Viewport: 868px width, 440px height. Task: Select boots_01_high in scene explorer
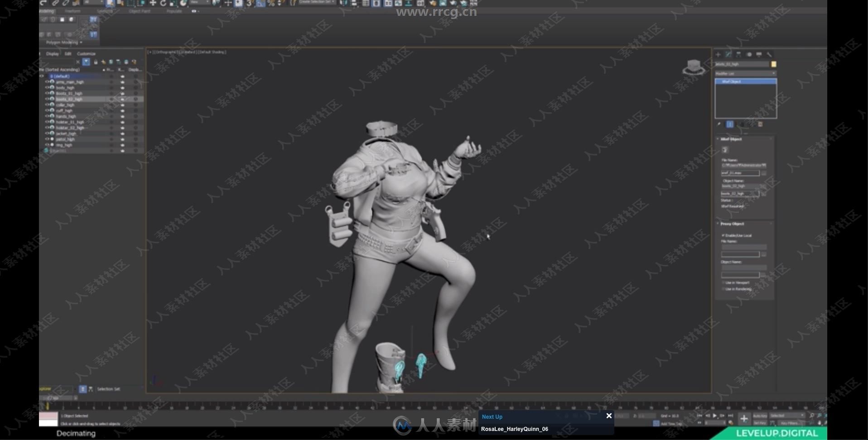click(x=69, y=93)
